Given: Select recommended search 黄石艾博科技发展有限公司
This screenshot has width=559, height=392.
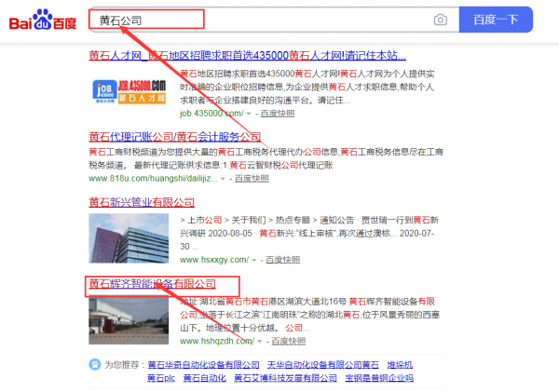Looking at the screenshot, I should click(286, 378).
